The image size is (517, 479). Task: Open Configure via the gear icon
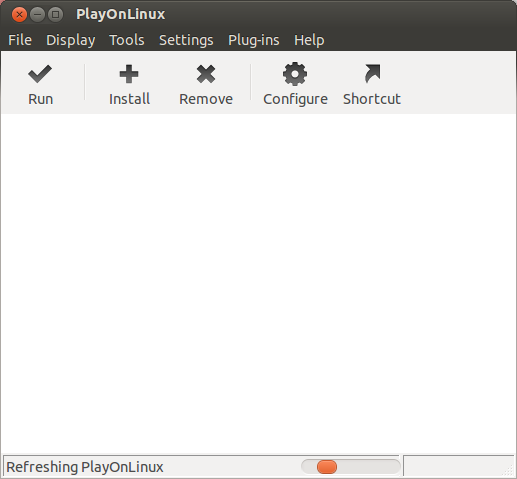295,74
